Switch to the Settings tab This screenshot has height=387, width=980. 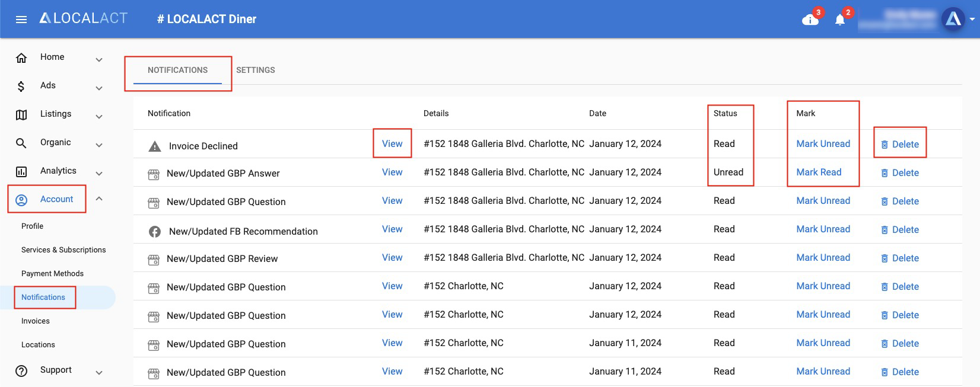256,70
